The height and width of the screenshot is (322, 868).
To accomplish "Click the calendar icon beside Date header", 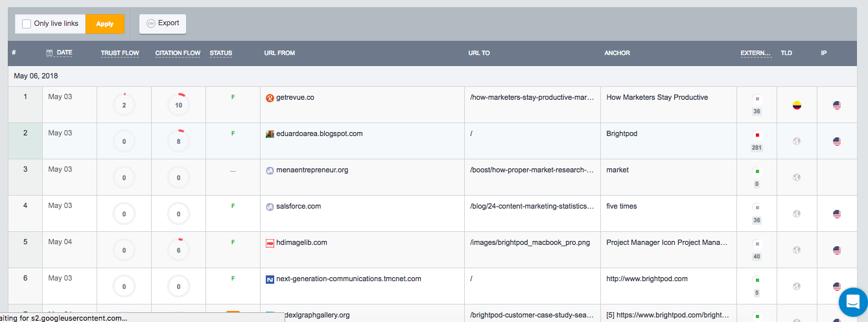I will click(x=50, y=53).
